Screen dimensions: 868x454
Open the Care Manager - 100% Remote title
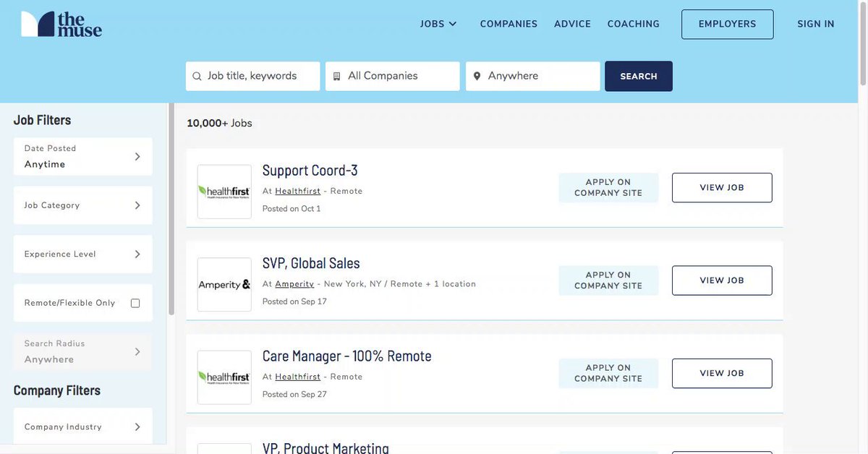346,356
